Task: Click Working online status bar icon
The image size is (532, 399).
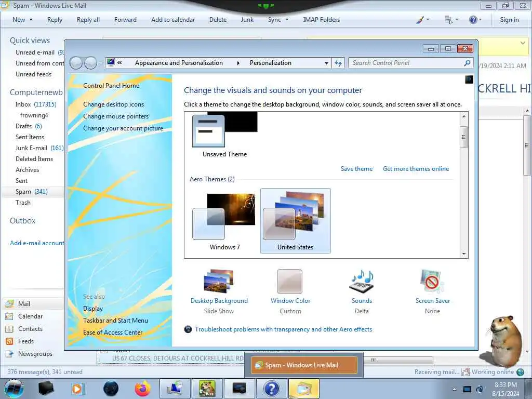Action: coord(520,372)
